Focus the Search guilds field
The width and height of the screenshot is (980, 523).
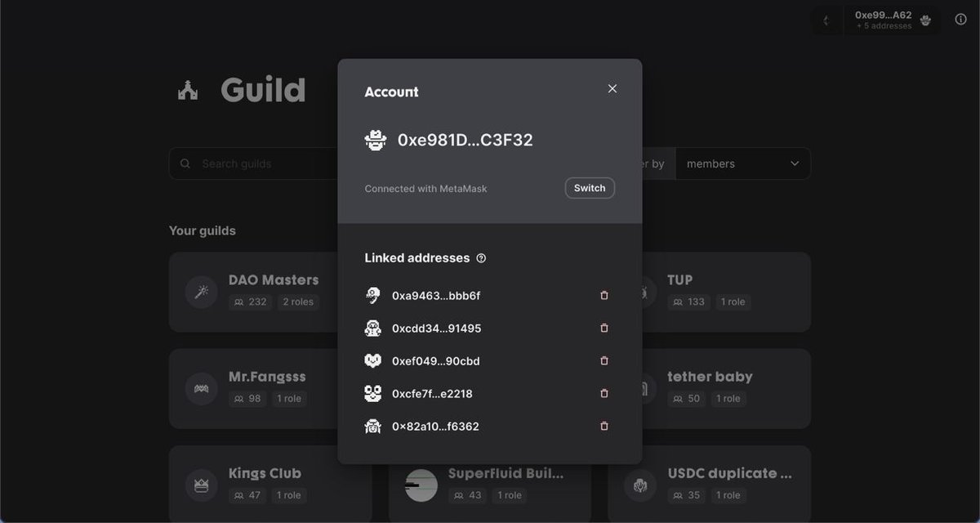click(x=253, y=163)
